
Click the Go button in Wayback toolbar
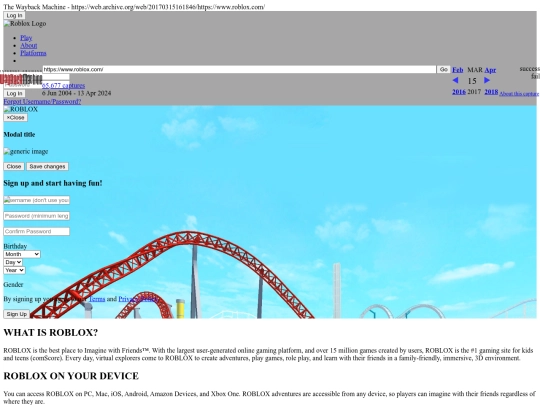tap(444, 69)
